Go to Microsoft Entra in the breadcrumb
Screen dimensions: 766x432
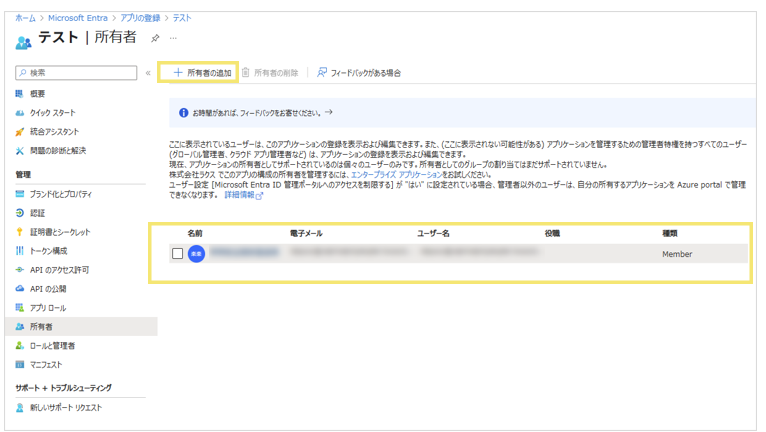pyautogui.click(x=78, y=18)
